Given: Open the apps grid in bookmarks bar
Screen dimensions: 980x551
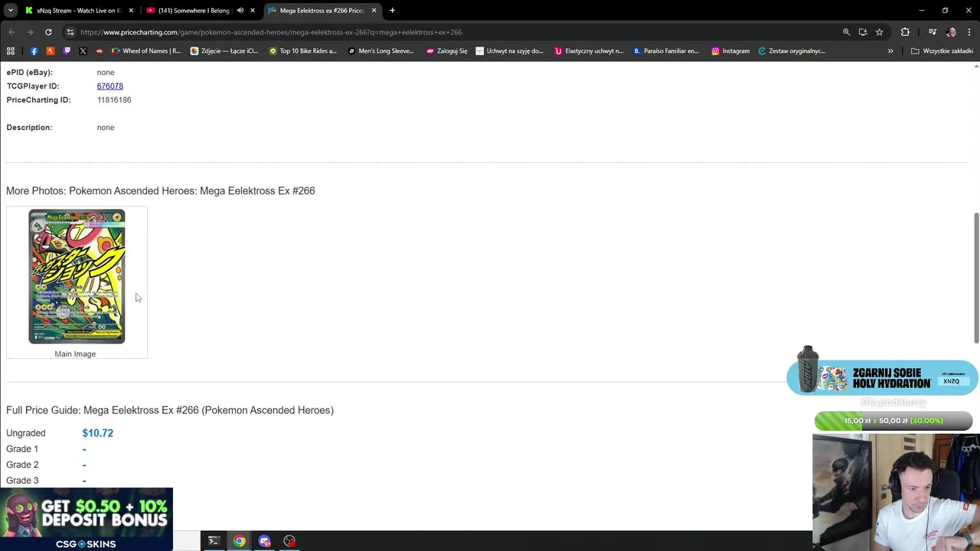Looking at the screenshot, I should (11, 51).
